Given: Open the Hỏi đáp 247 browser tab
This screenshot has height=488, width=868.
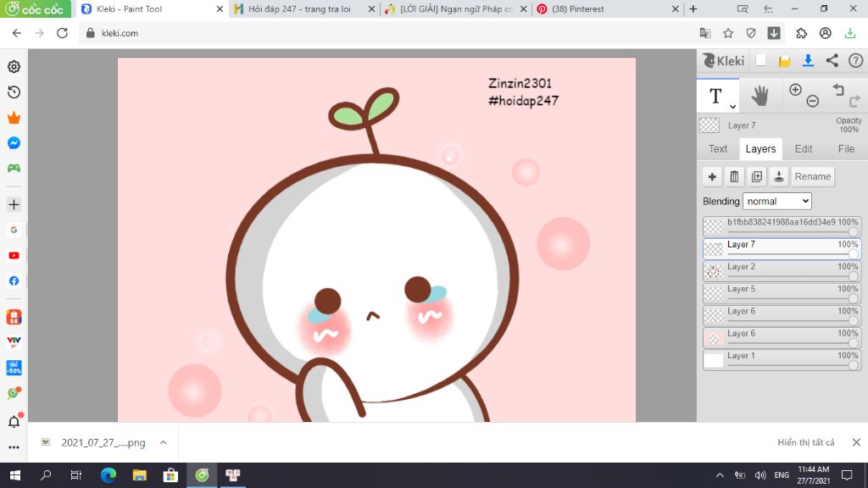Looking at the screenshot, I should (304, 8).
